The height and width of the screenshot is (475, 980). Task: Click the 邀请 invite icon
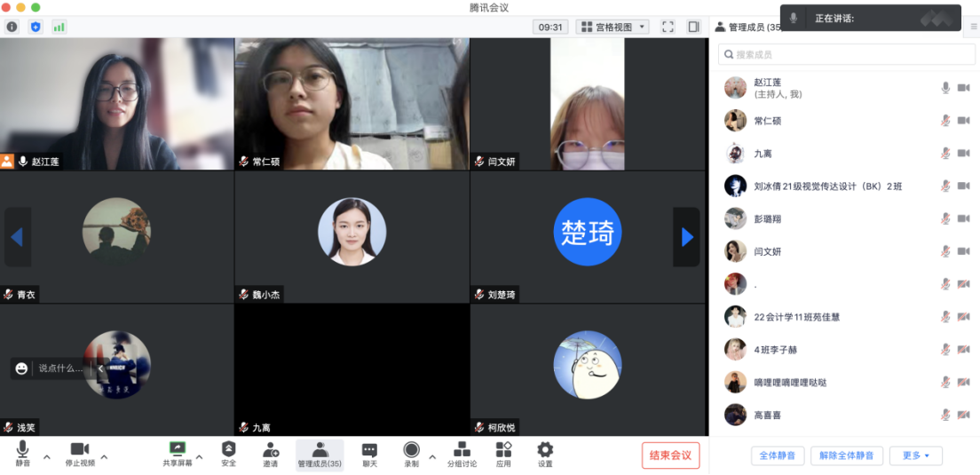[x=271, y=454]
